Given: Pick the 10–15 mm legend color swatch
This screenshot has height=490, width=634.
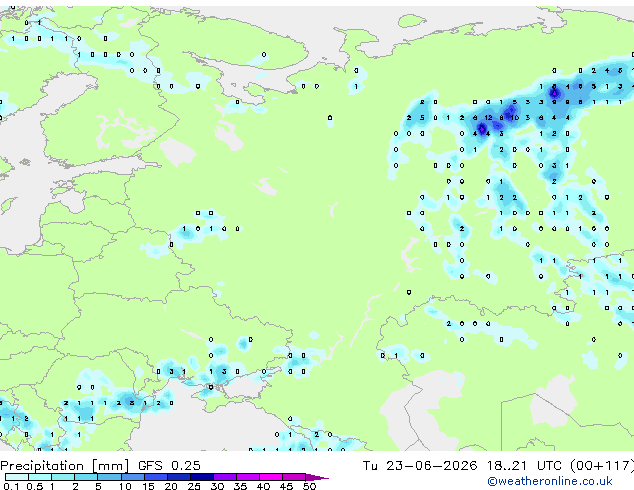Looking at the screenshot, I should 132,477.
